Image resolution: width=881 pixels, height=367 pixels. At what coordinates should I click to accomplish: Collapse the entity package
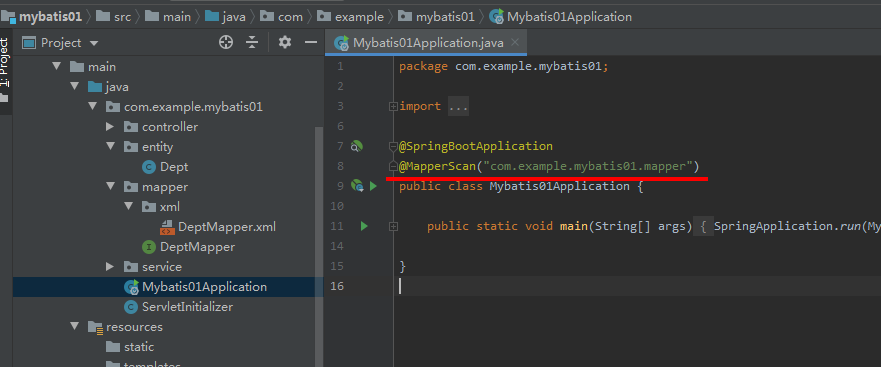[x=110, y=146]
